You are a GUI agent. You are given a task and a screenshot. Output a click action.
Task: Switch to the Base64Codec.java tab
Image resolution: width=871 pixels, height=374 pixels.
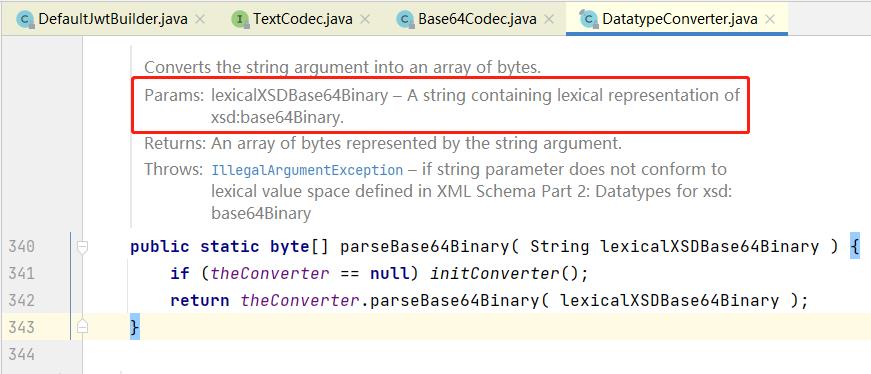tap(476, 18)
